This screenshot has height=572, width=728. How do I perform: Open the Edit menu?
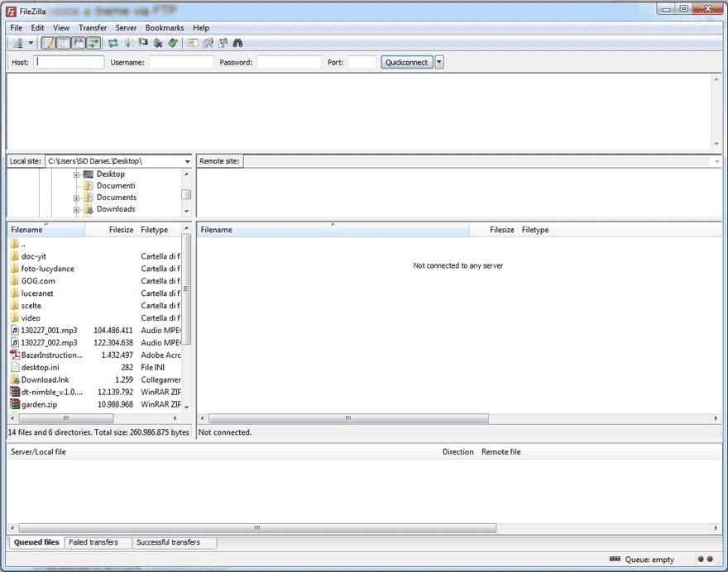point(37,28)
